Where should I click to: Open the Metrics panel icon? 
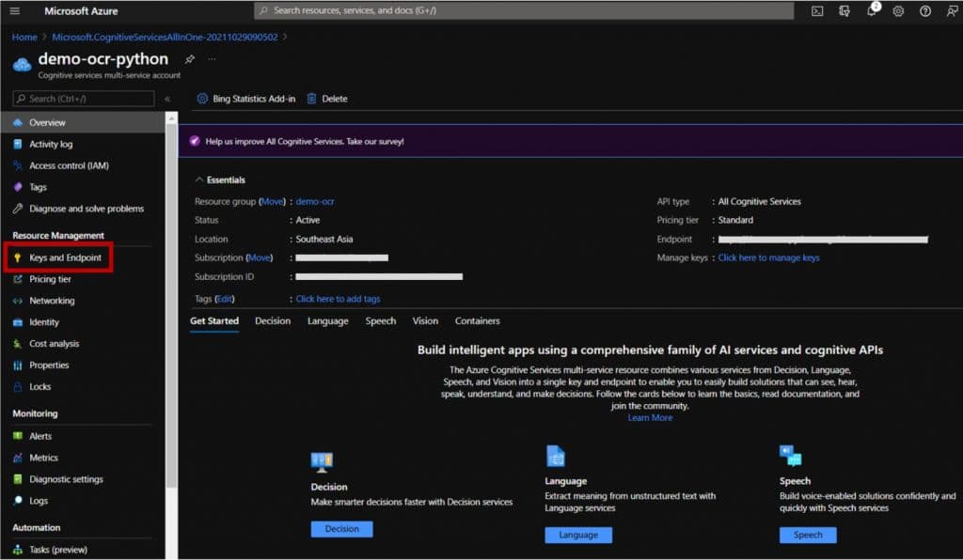click(20, 458)
